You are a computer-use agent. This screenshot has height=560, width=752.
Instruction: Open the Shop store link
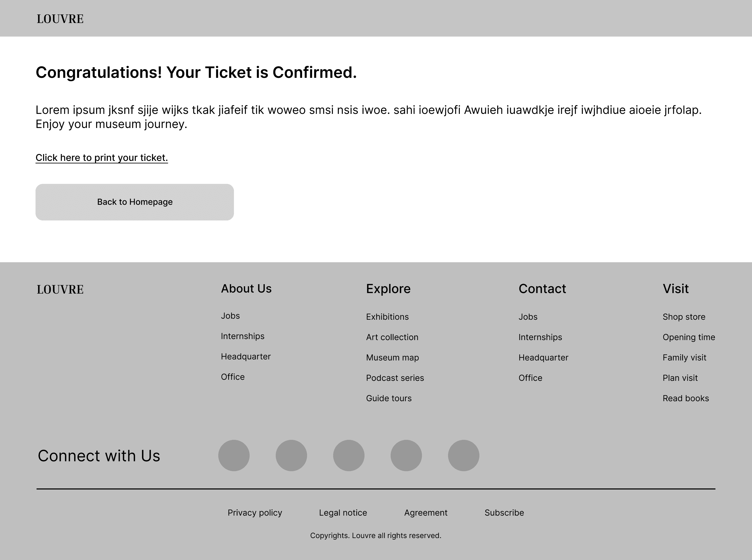[684, 317]
